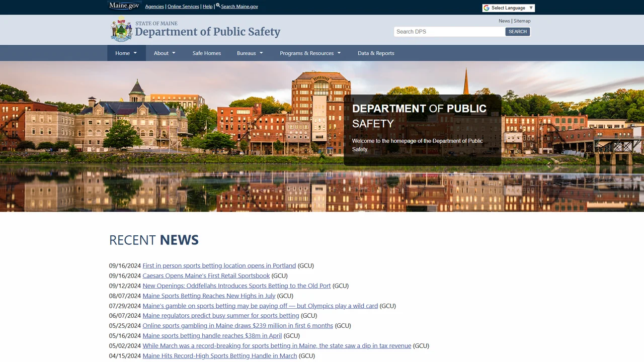The image size is (644, 362).
Task: Open 'Caesars Opens Maine's First Retail Sportsbook' link
Action: (206, 276)
